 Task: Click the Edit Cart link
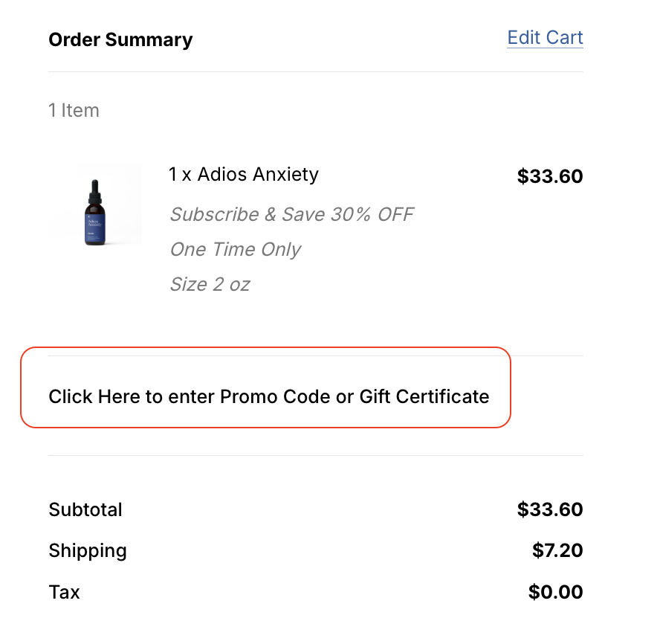(545, 38)
